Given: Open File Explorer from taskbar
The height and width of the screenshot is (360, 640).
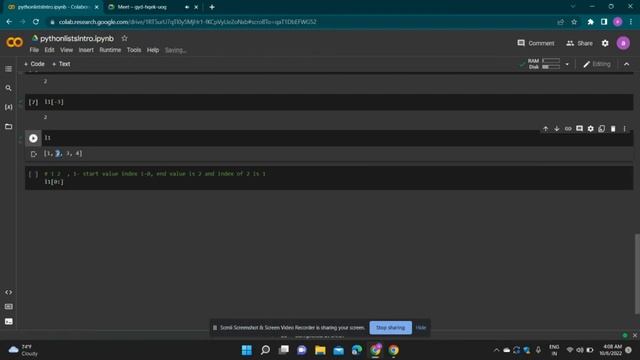Looking at the screenshot, I should point(320,350).
